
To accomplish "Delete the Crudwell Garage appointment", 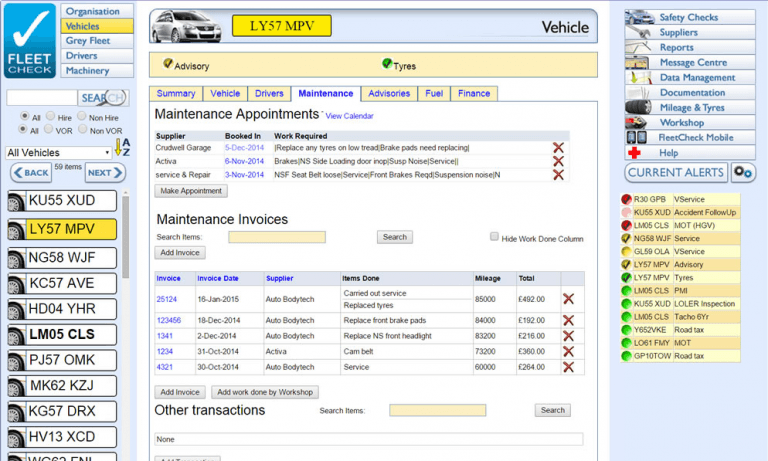I will (558, 147).
